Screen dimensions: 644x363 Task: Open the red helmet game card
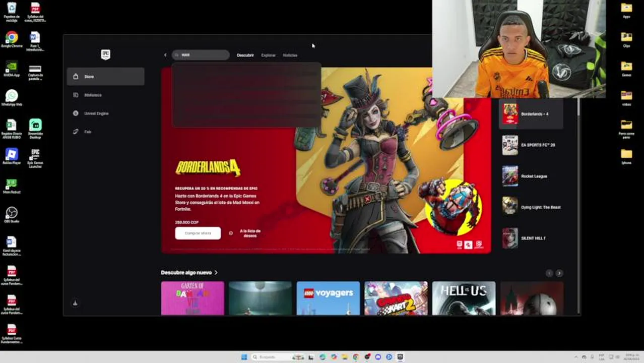click(x=532, y=298)
